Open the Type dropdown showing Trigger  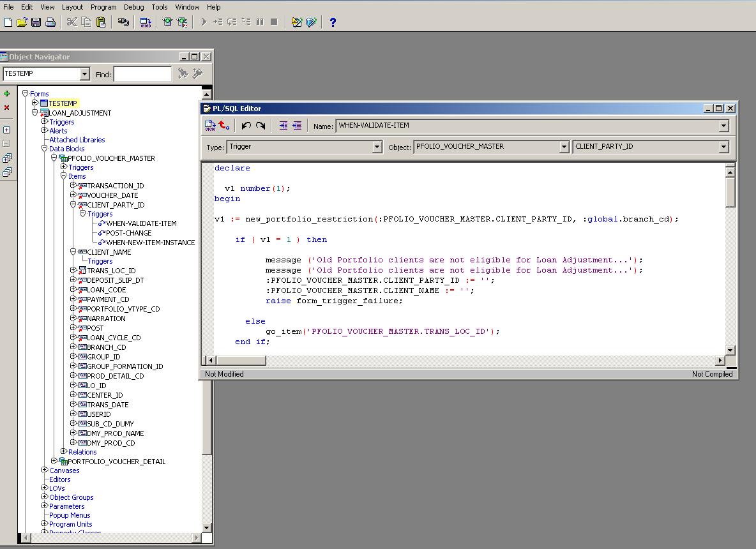(x=377, y=147)
